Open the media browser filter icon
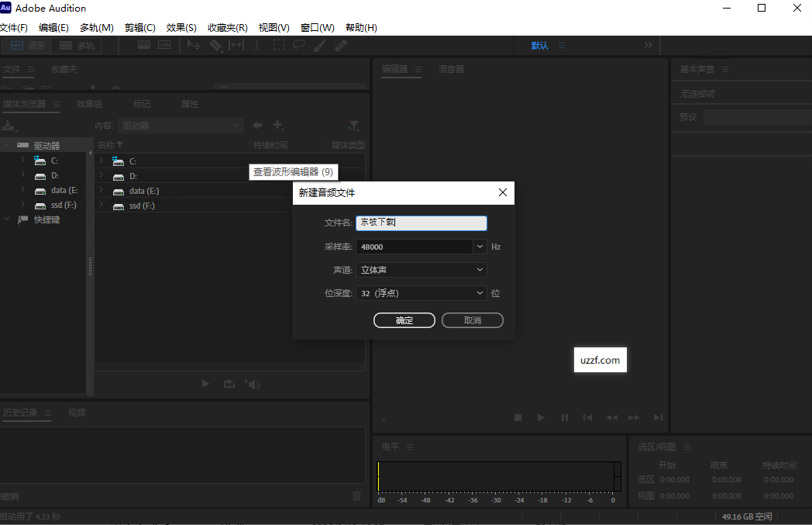 [354, 125]
